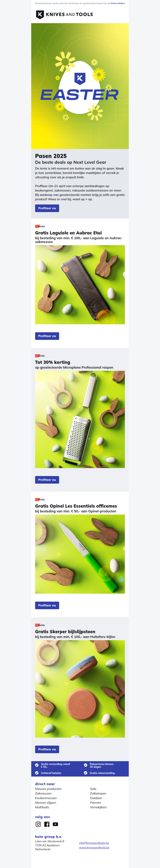Click the Easter egg hero banner
This screenshot has height=868, width=160.
80,86
